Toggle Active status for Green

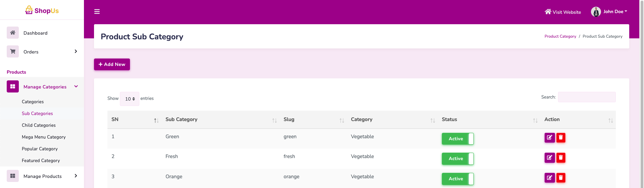457,139
